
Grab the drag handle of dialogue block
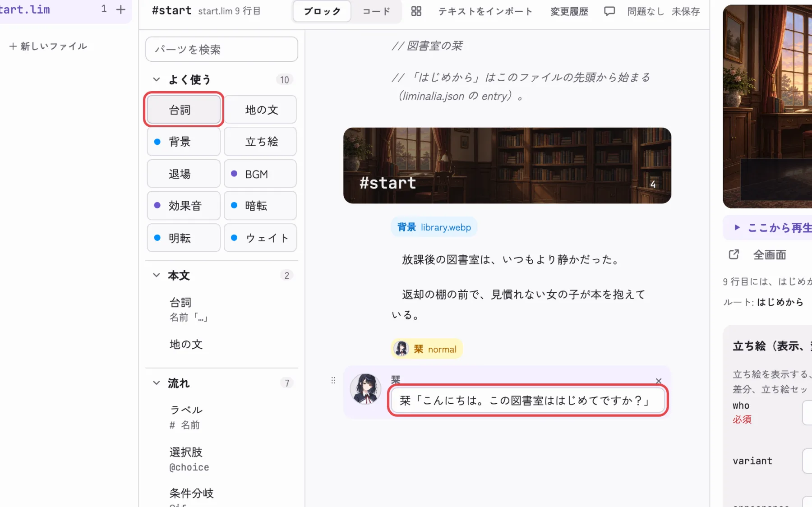[x=333, y=380]
